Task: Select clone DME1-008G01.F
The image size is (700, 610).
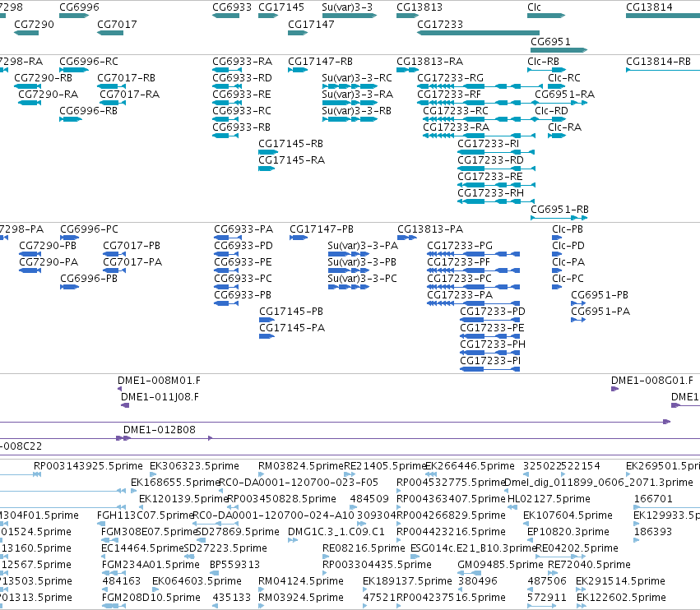Action: pyautogui.click(x=652, y=381)
